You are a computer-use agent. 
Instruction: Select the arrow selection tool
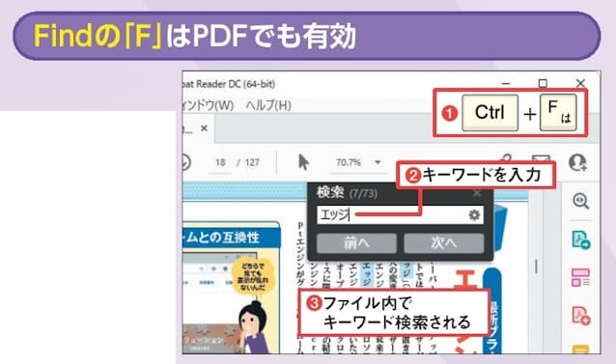point(303,162)
